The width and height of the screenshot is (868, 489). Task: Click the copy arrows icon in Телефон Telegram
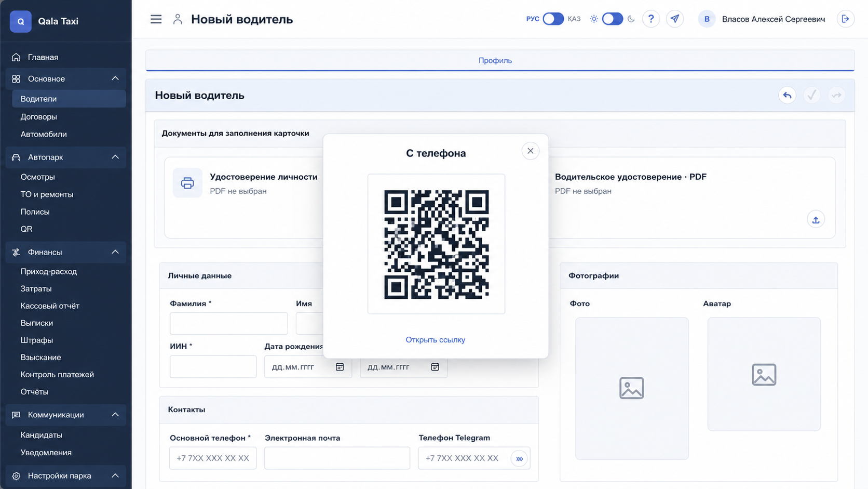(x=519, y=458)
